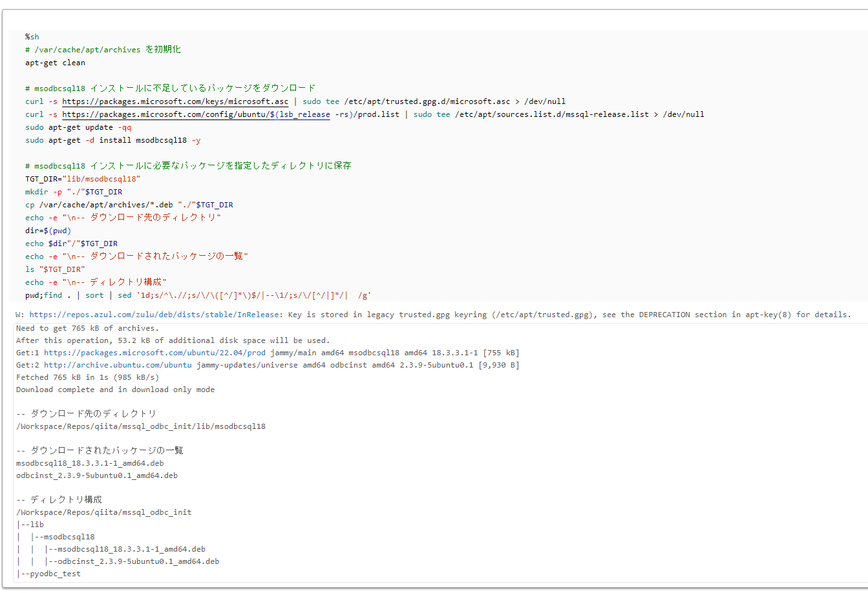The width and height of the screenshot is (868, 593).
Task: Click the output heading '-- ダウンロードされたパッケージの一覧'
Action: [100, 451]
